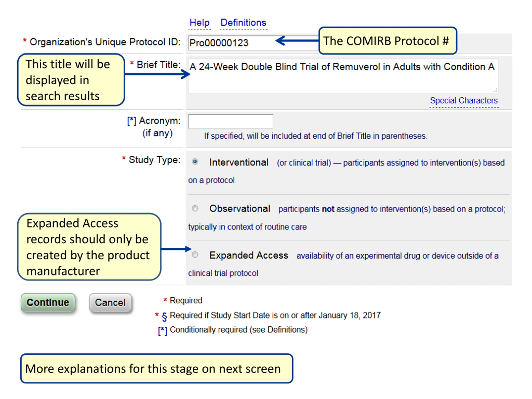This screenshot has height=399, width=532.
Task: Open the Definitions link
Action: (243, 23)
